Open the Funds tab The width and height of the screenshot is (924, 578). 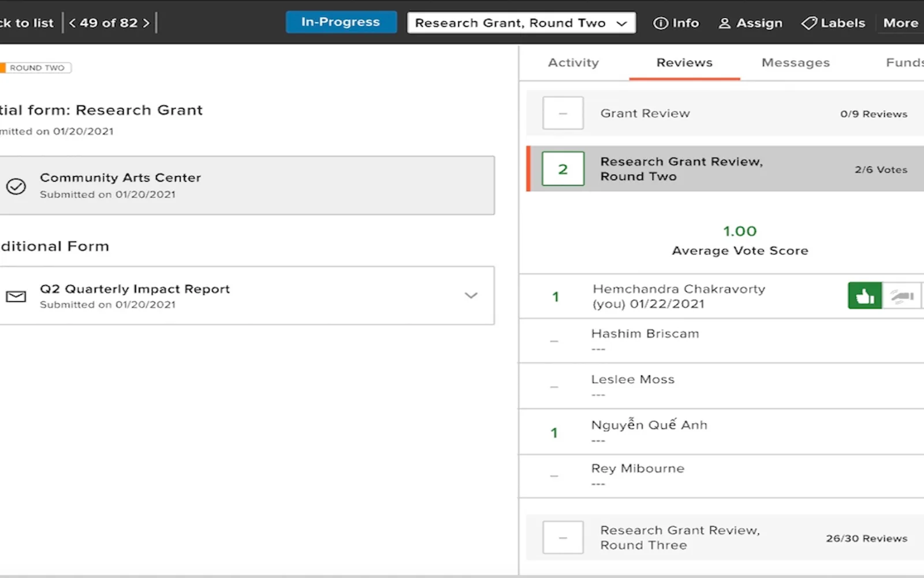coord(904,62)
